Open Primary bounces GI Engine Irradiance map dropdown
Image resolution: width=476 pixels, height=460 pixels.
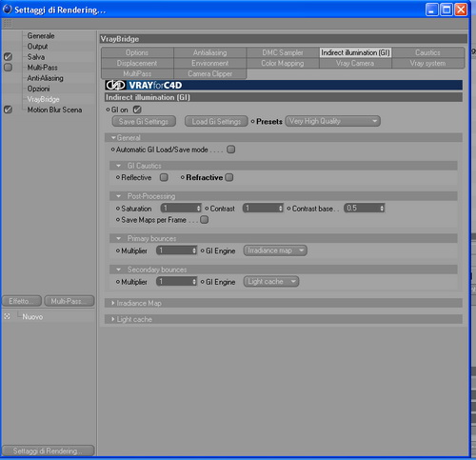275,250
